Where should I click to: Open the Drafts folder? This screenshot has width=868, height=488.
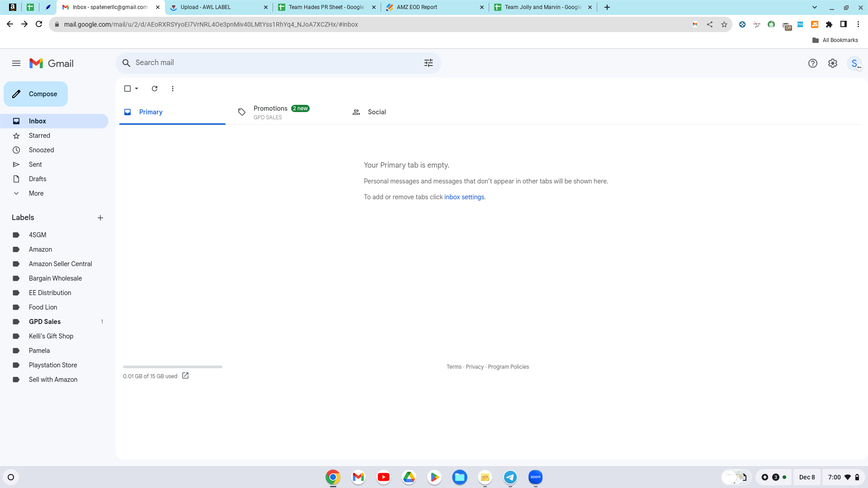(x=54, y=179)
